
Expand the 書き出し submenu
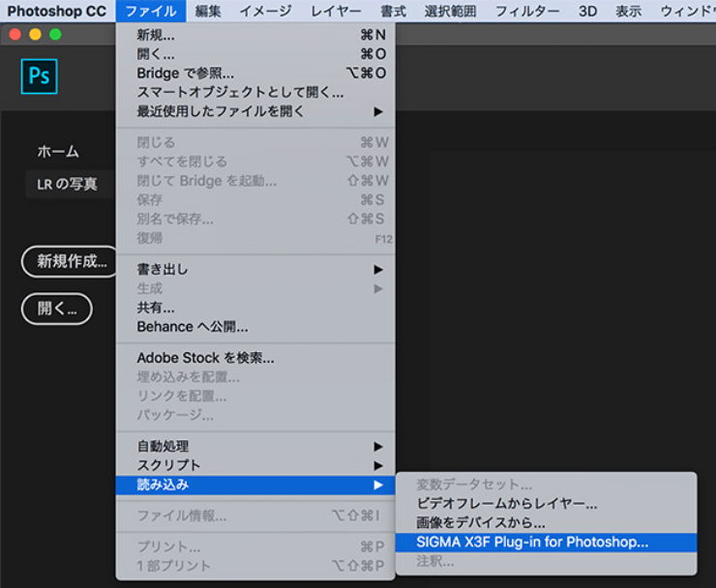[x=255, y=270]
